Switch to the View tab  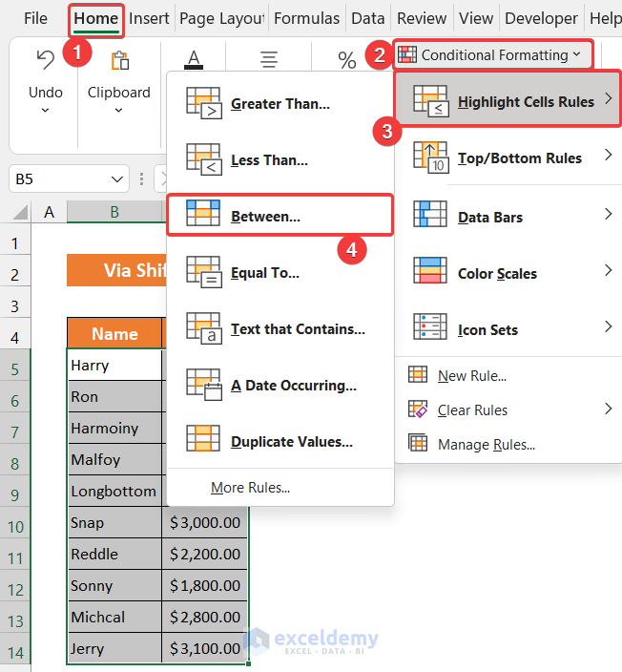tap(476, 18)
